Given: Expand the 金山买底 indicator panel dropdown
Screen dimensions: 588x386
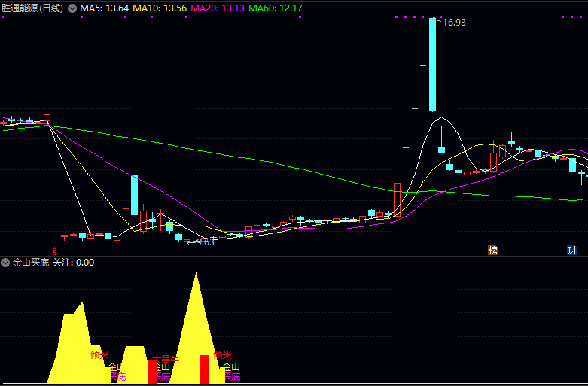Looking at the screenshot, I should coord(5,263).
